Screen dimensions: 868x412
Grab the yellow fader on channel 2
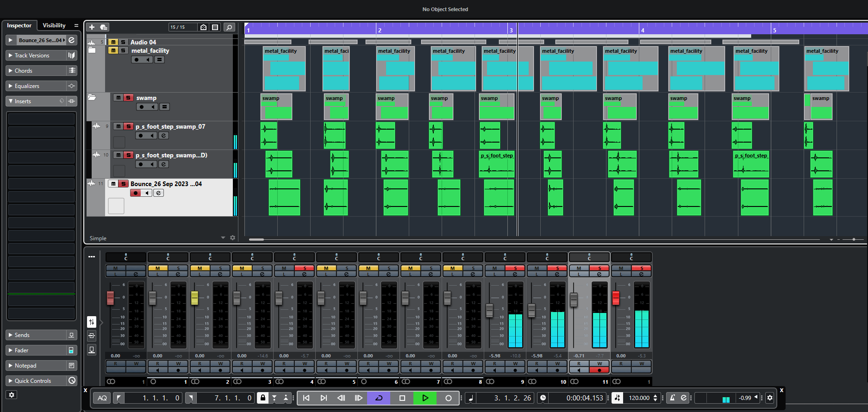pos(194,298)
